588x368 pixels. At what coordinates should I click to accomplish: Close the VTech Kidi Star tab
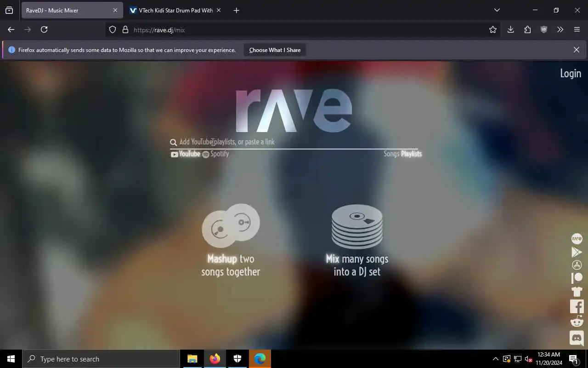tap(218, 10)
